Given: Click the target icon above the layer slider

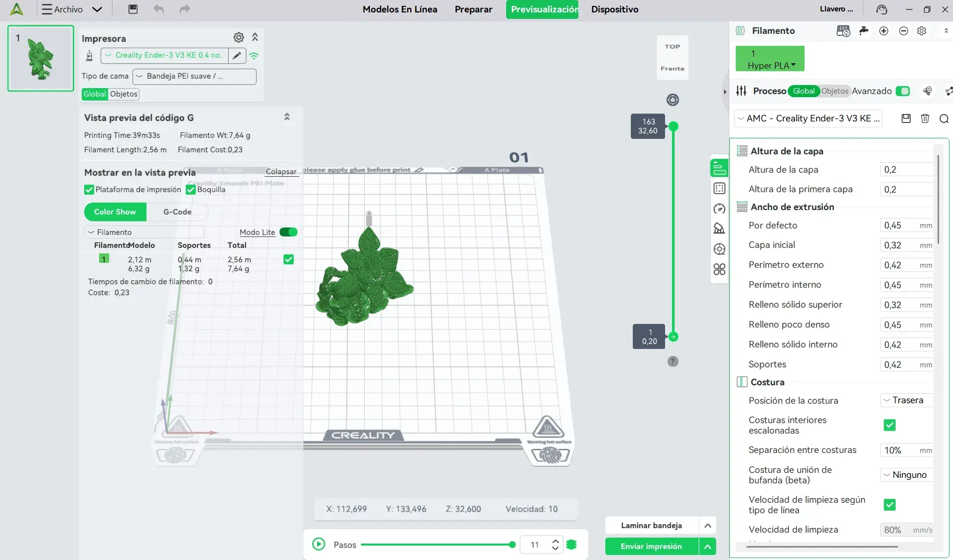Looking at the screenshot, I should [673, 100].
